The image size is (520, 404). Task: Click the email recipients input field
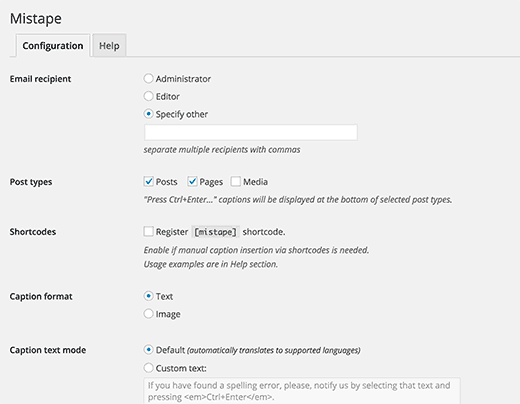point(251,132)
